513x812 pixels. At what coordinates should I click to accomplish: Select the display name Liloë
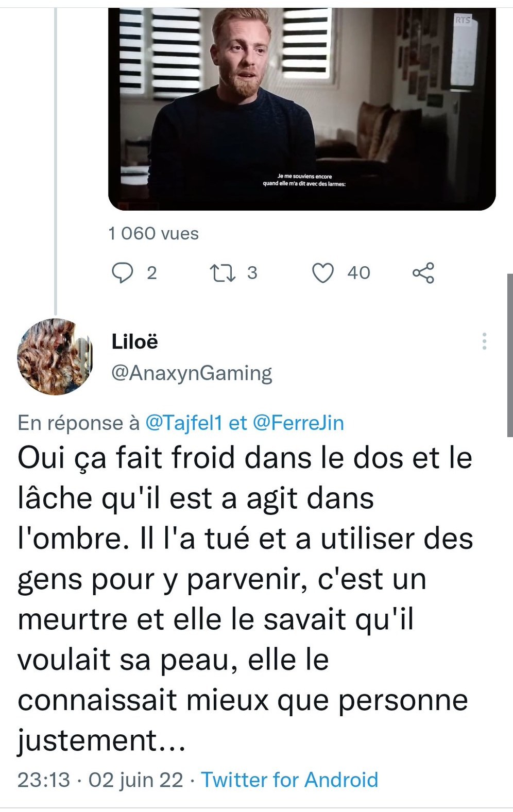[134, 341]
